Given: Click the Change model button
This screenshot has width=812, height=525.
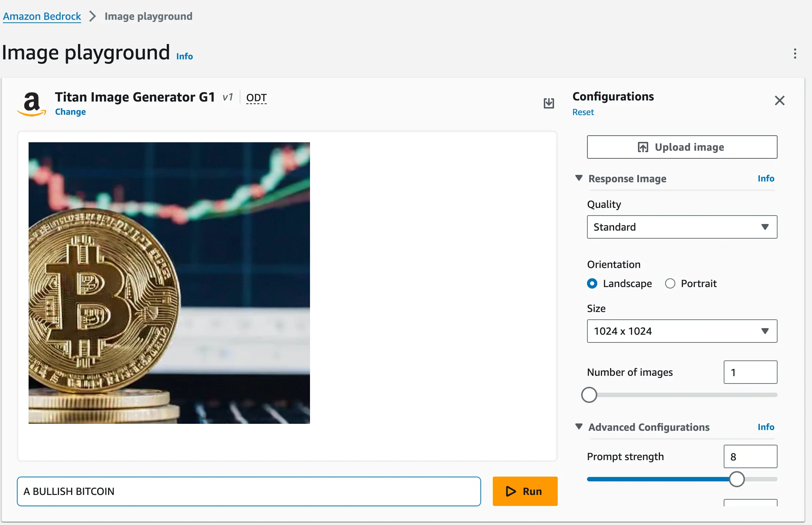Looking at the screenshot, I should pos(70,111).
